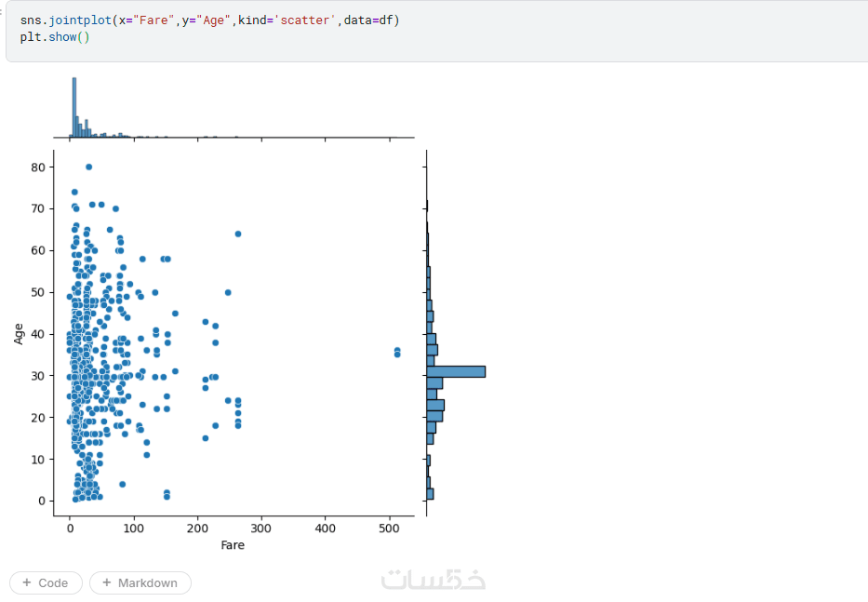
Task: Click inside the jointplot code cell
Action: tap(436, 31)
